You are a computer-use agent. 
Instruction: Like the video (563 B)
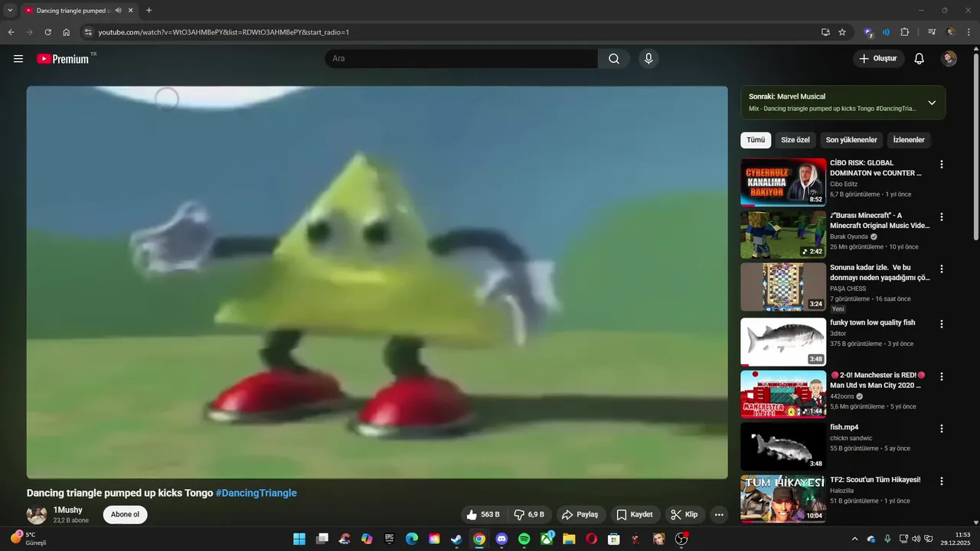click(483, 515)
